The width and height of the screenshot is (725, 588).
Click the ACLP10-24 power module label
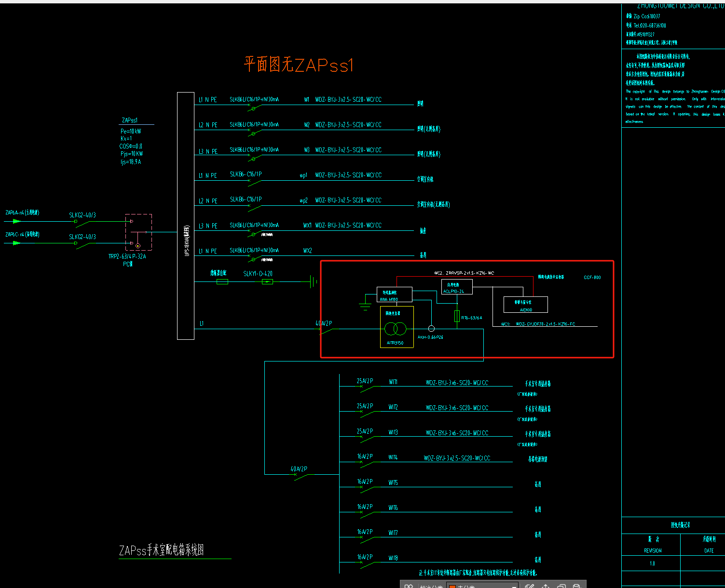point(453,292)
